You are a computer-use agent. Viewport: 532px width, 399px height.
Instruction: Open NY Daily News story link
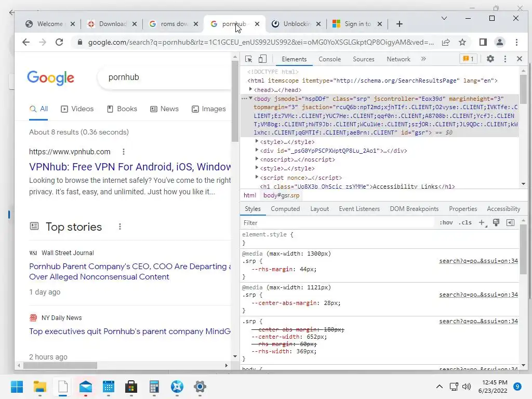[x=130, y=331]
